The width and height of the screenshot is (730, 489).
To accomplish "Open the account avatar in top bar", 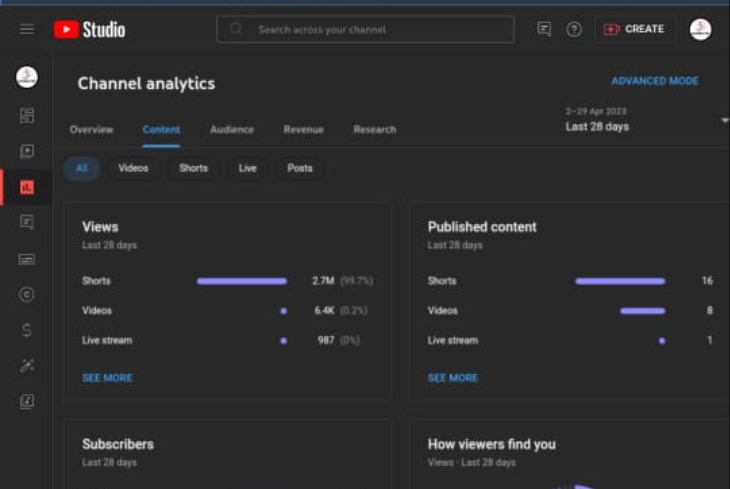I will (700, 29).
